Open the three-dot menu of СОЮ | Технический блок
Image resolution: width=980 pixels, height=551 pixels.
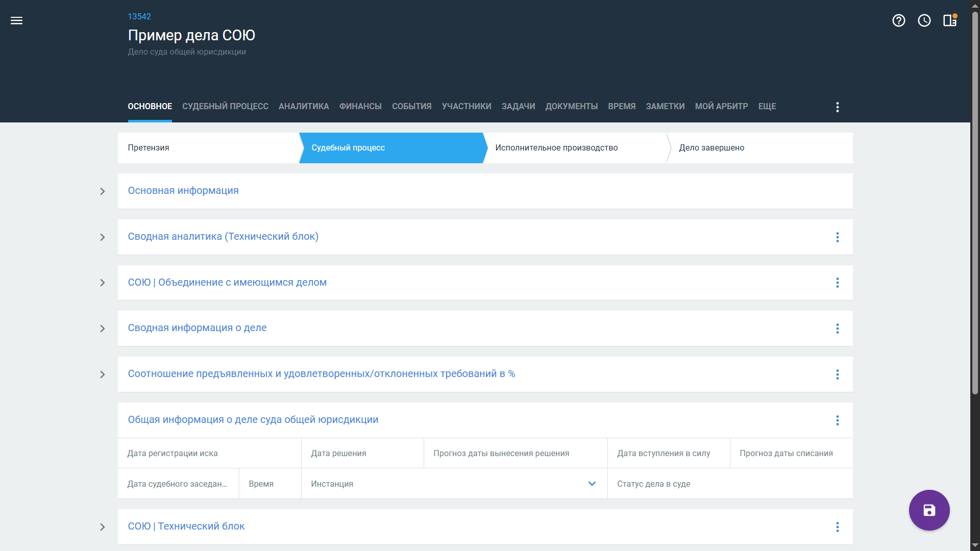tap(837, 527)
